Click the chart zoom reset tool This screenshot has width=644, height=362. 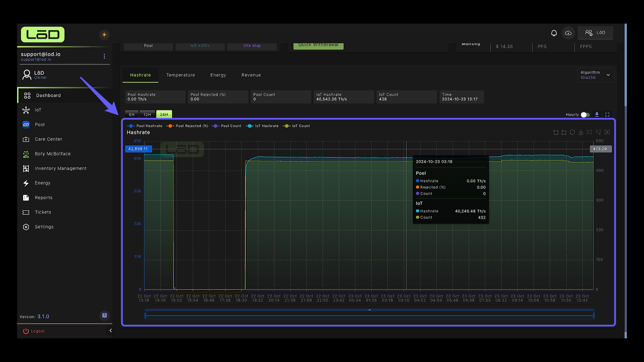[x=564, y=132]
